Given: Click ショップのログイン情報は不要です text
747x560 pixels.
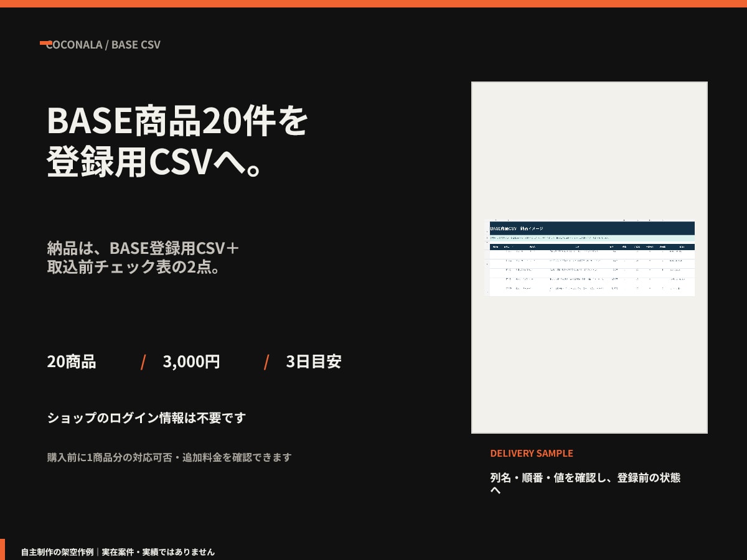Looking at the screenshot, I should tap(146, 418).
